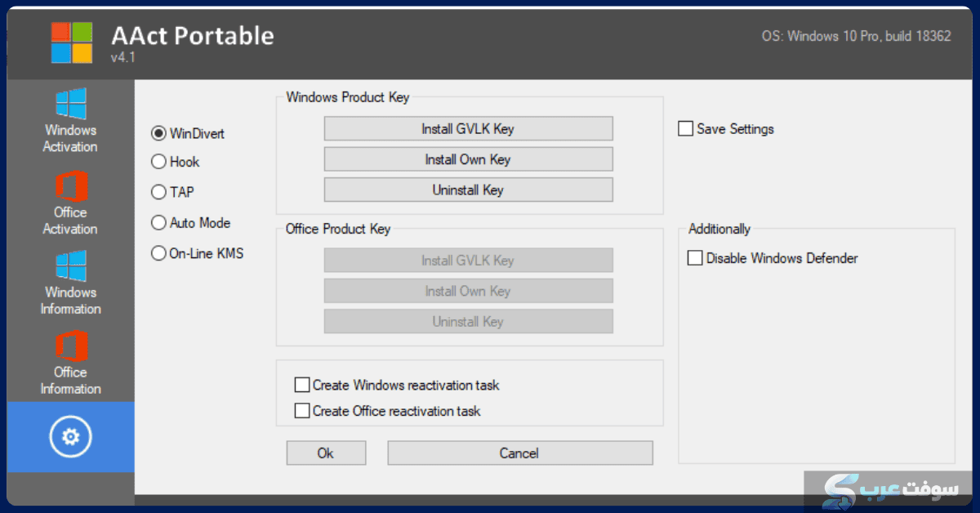Select the Auto Mode radio button
This screenshot has height=513, width=980.
click(x=158, y=222)
